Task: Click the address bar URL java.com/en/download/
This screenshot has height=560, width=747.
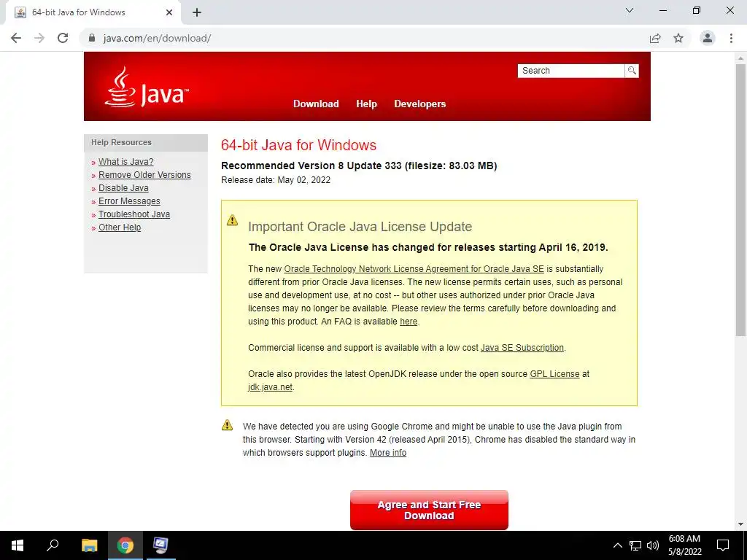Action: click(158, 38)
